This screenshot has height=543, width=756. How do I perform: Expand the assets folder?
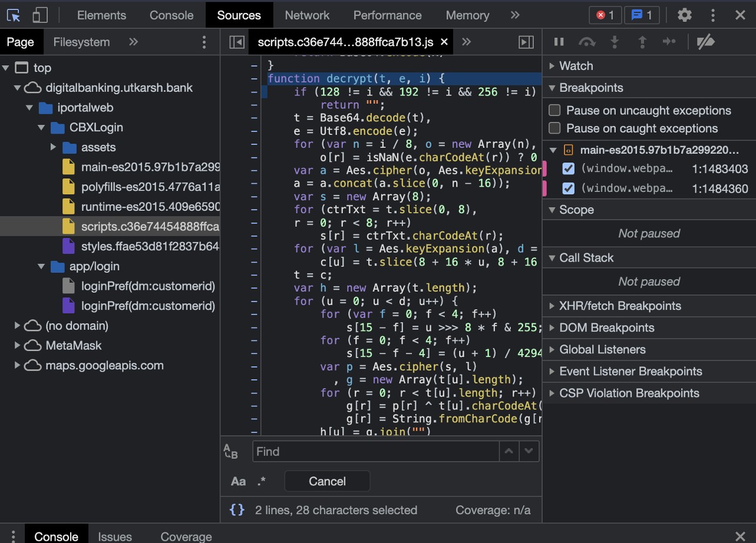(53, 147)
